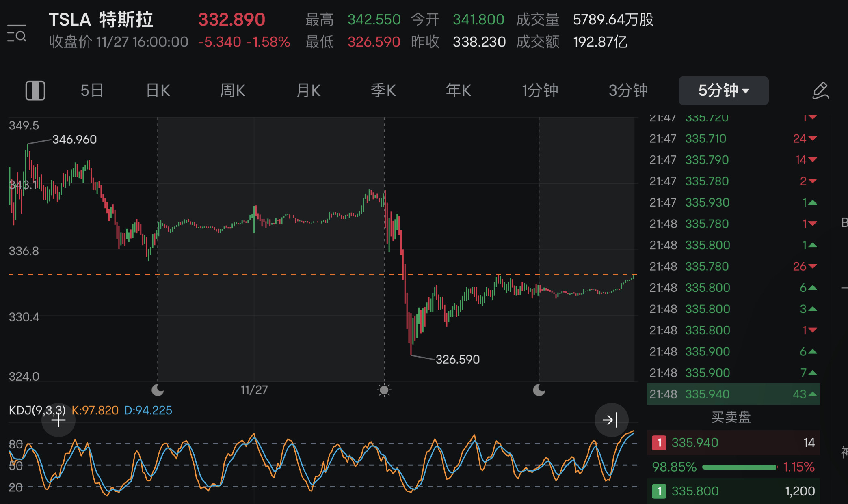
Task: Click the KDJ(9,3,3) indicator label
Action: pyautogui.click(x=37, y=410)
